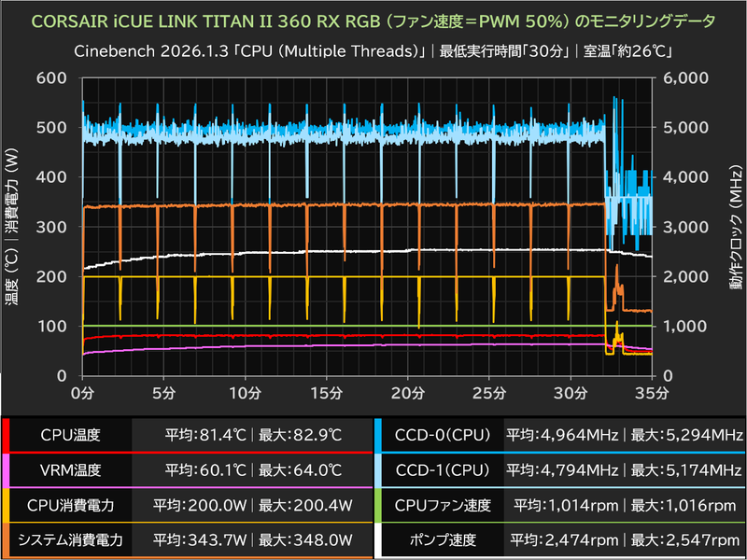Select the CCD-0(CPU) legend label

point(443,435)
